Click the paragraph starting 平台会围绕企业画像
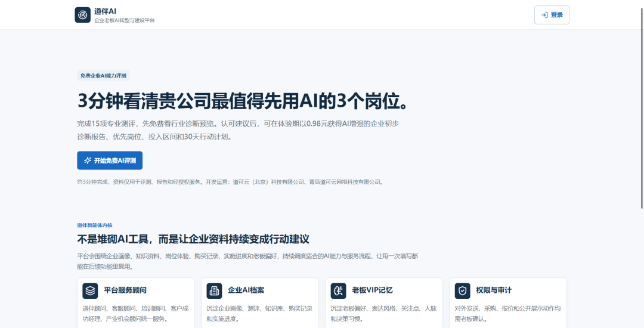This screenshot has height=328, width=644. 247,261
